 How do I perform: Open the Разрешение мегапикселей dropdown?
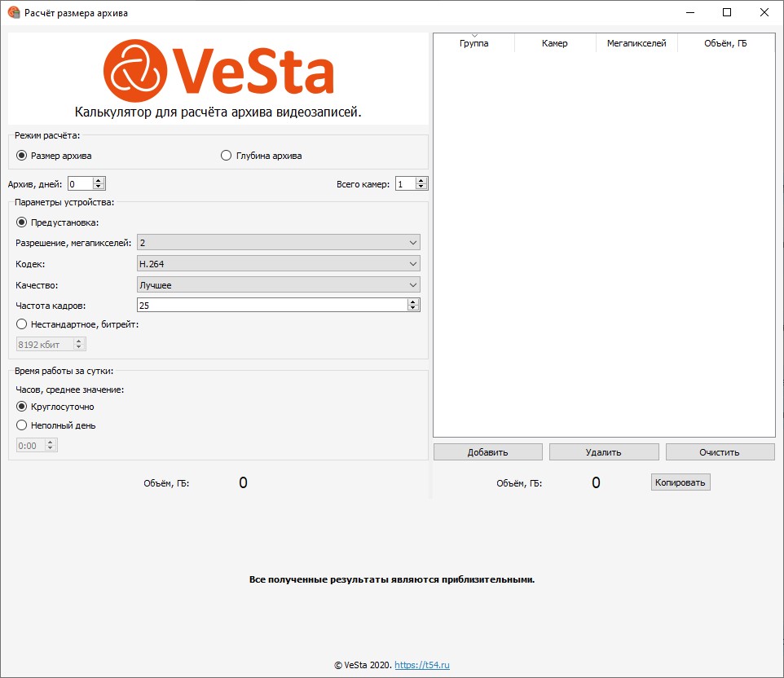278,243
